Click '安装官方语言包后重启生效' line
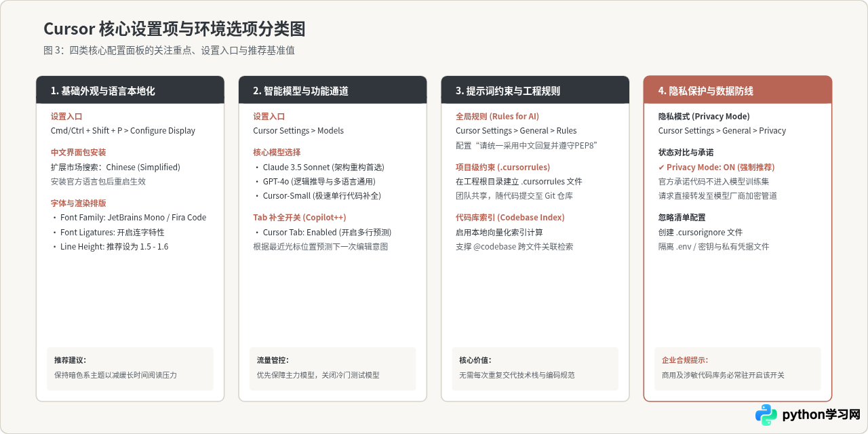The image size is (868, 434). pyautogui.click(x=98, y=182)
